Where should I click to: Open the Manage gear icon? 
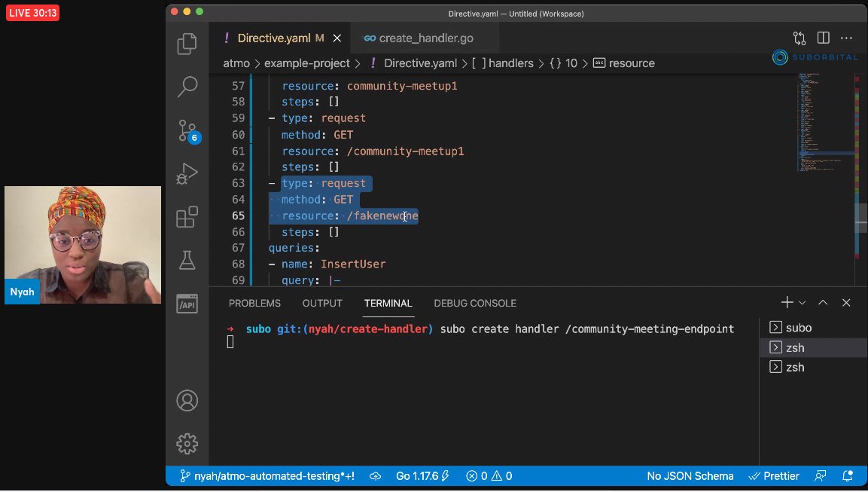(x=187, y=443)
